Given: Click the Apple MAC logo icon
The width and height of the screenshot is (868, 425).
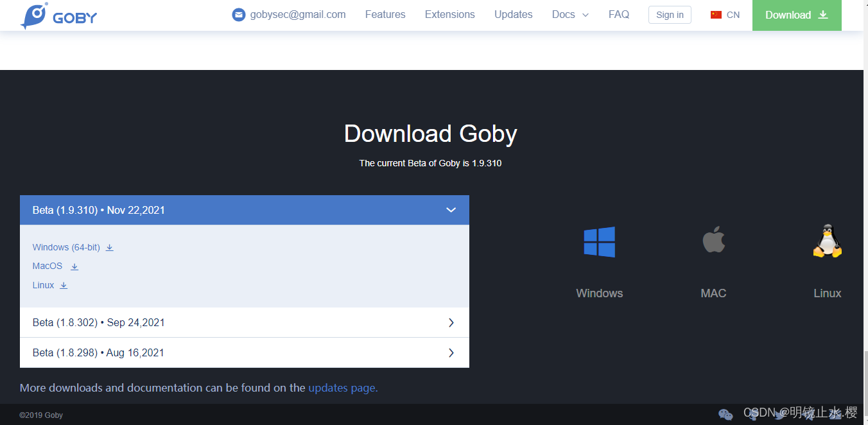Looking at the screenshot, I should (713, 241).
